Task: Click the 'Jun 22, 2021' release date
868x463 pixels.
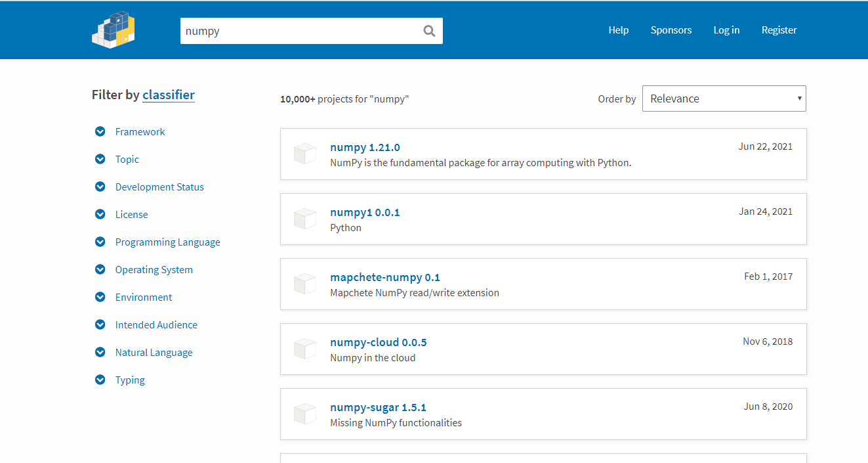Action: (766, 146)
